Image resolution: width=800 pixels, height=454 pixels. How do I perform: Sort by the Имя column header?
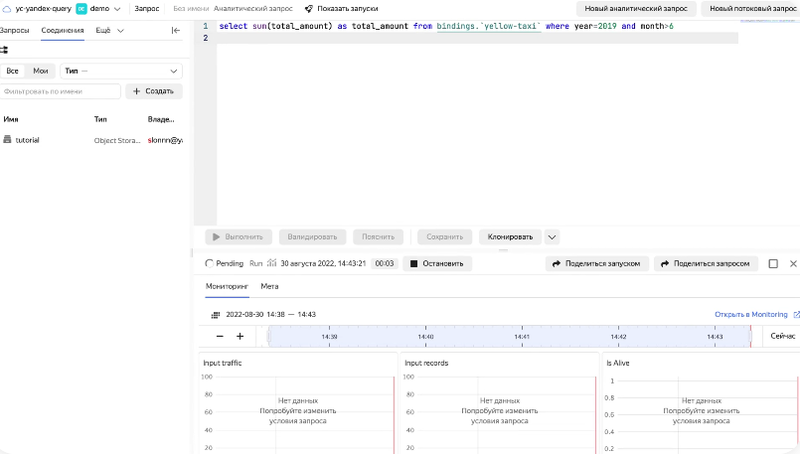pyautogui.click(x=11, y=119)
